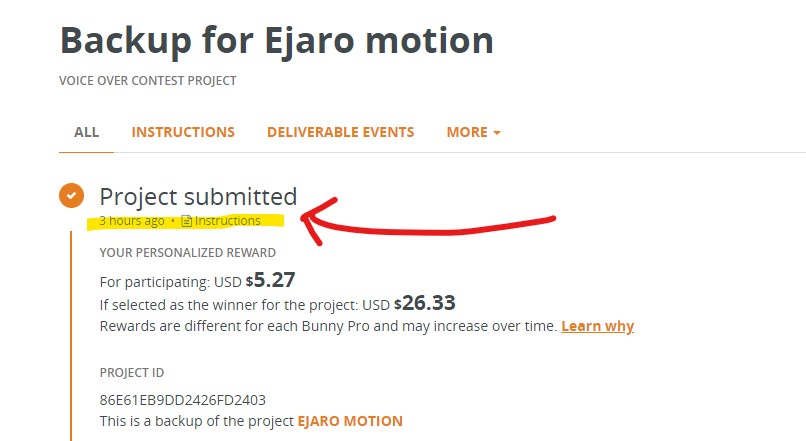
Task: Open Instructions link under Project submitted
Action: (227, 221)
